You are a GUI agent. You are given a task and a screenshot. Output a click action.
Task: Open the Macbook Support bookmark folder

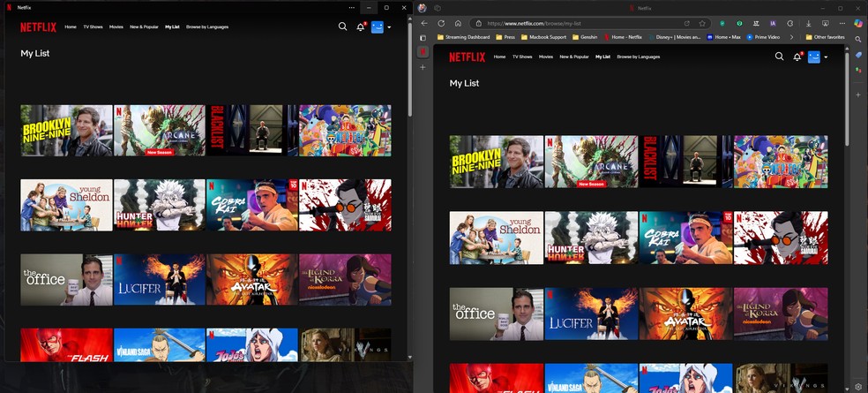[543, 37]
